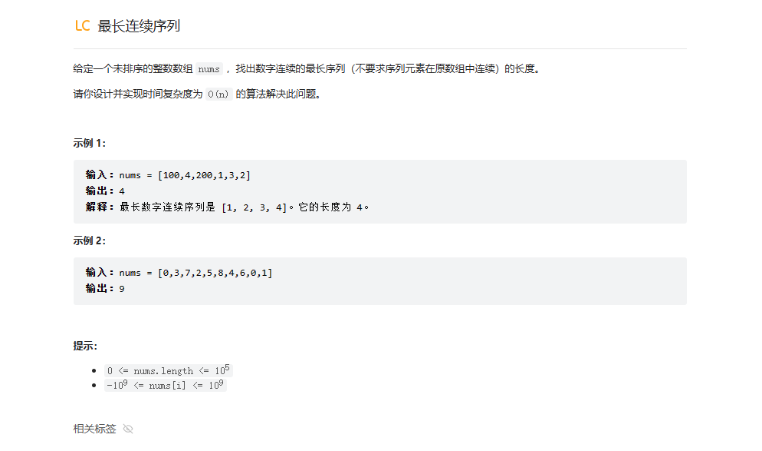Click the O(n) complexity code snippet
Viewport: 762px width, 451px height.
(218, 94)
